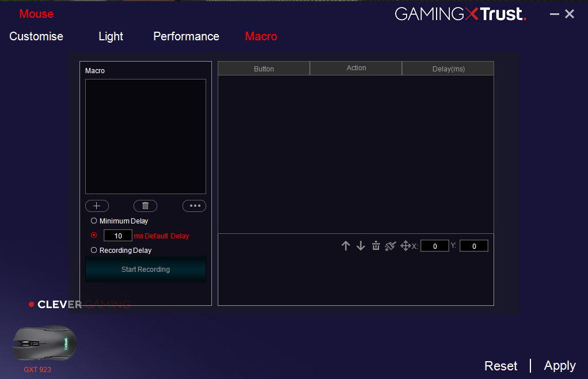Open more options three-dots button
The height and width of the screenshot is (379, 588).
pyautogui.click(x=194, y=206)
